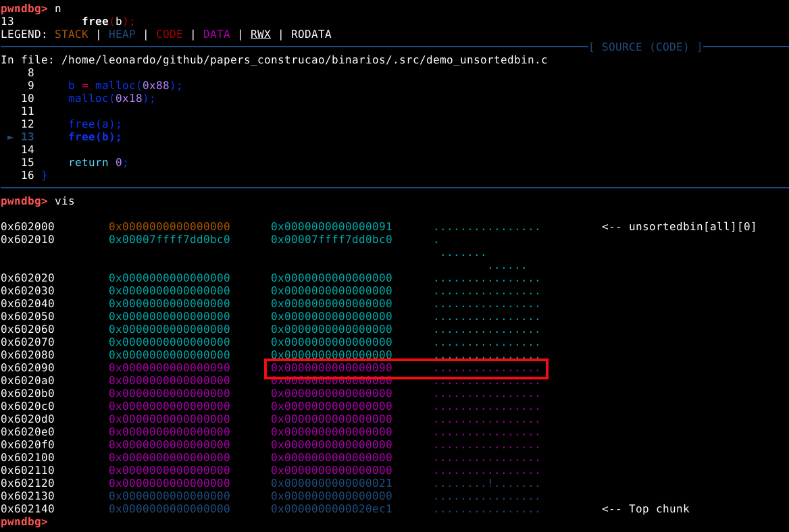Click the 0x0000000000020ec1 top chunk size

(331, 509)
